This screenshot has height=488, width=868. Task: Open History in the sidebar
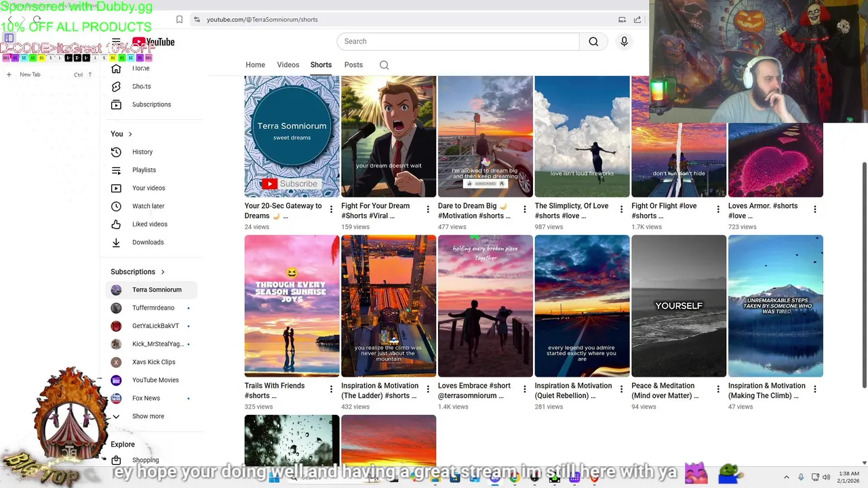(142, 152)
